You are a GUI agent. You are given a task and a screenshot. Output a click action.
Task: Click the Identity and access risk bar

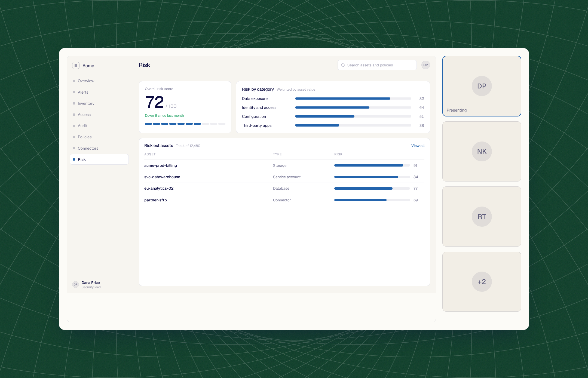click(353, 107)
